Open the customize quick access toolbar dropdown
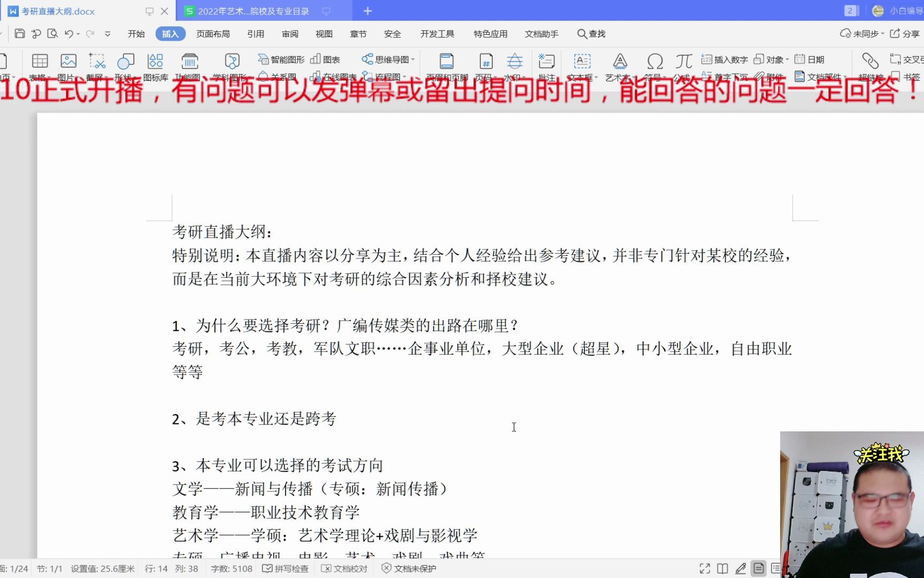This screenshot has height=578, width=924. coord(107,34)
